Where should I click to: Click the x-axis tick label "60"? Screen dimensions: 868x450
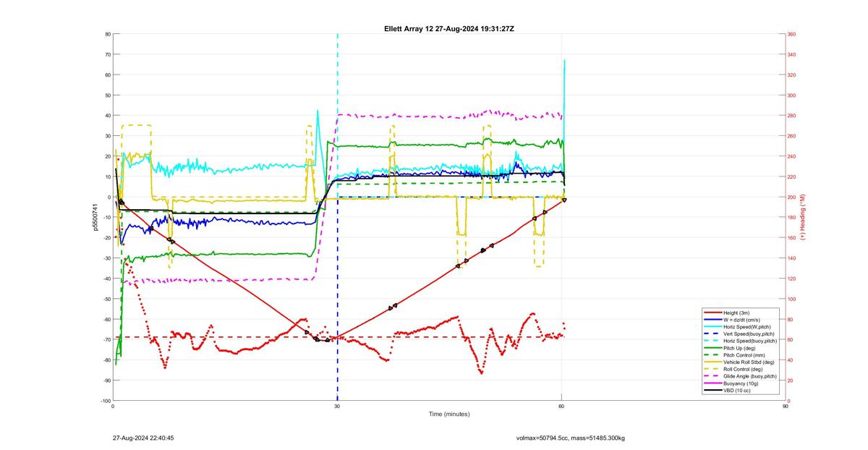(561, 406)
